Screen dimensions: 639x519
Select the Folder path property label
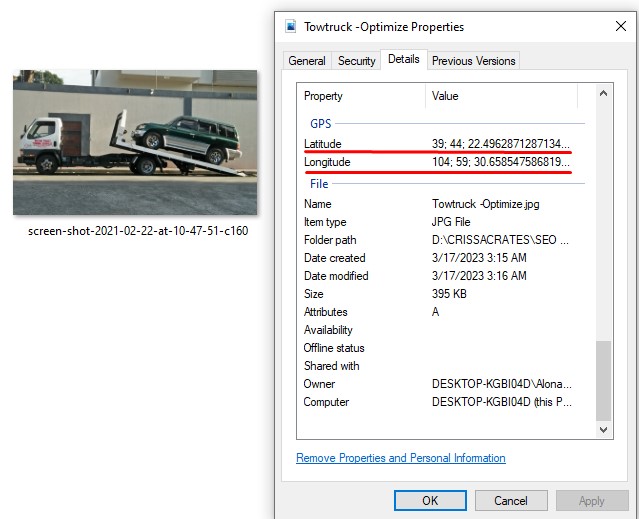330,240
